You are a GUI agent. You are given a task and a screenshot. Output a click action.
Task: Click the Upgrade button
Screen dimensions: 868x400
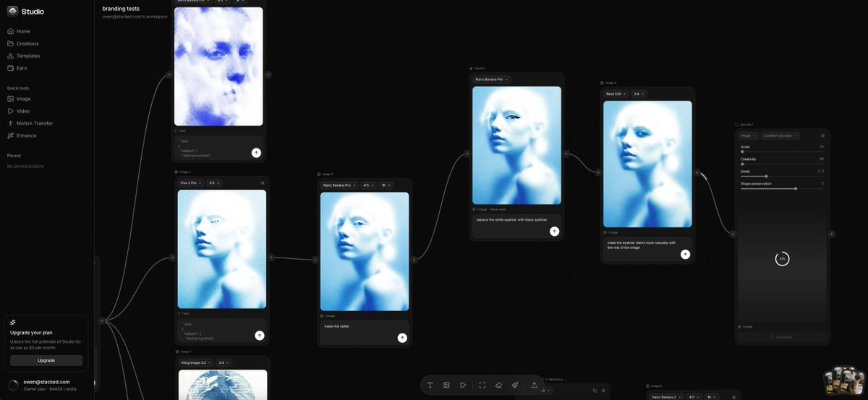pos(46,360)
